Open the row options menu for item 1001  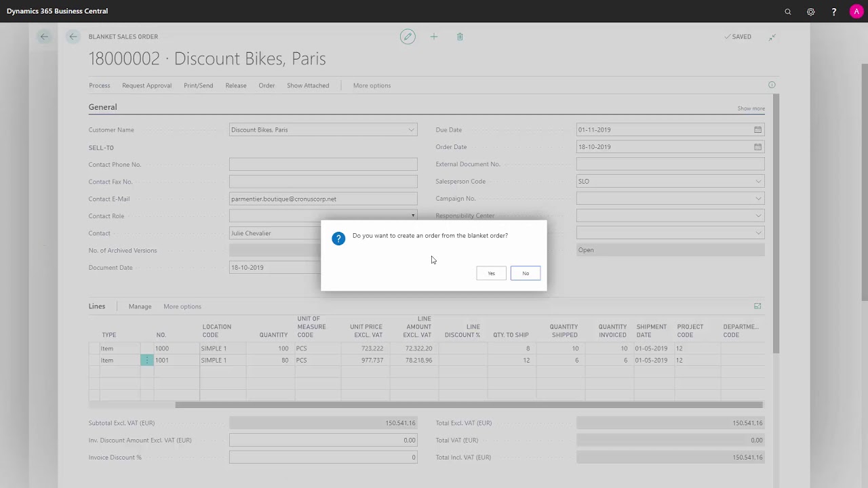pos(146,360)
